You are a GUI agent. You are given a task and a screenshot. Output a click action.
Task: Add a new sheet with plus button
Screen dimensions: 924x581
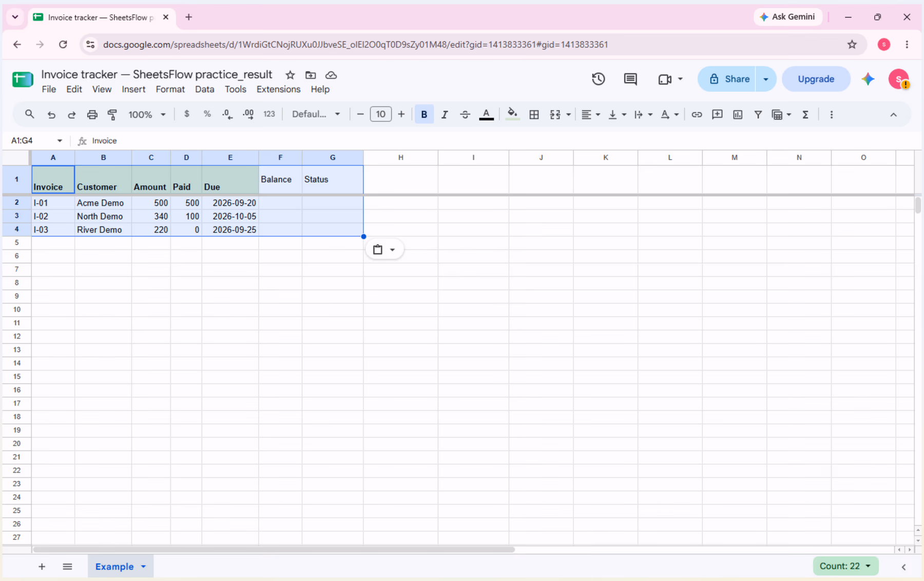pyautogui.click(x=42, y=567)
